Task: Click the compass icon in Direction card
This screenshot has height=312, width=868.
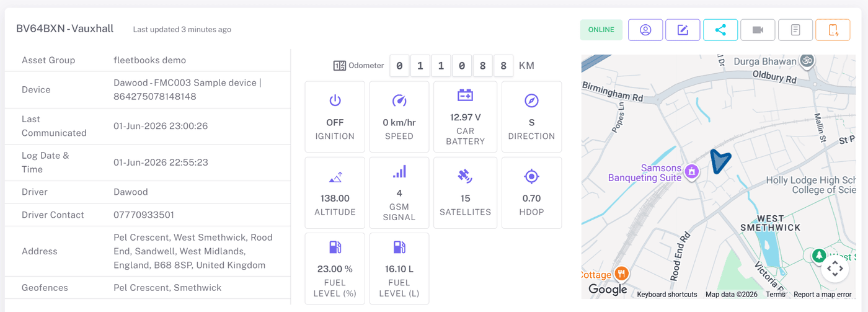Action: [531, 100]
